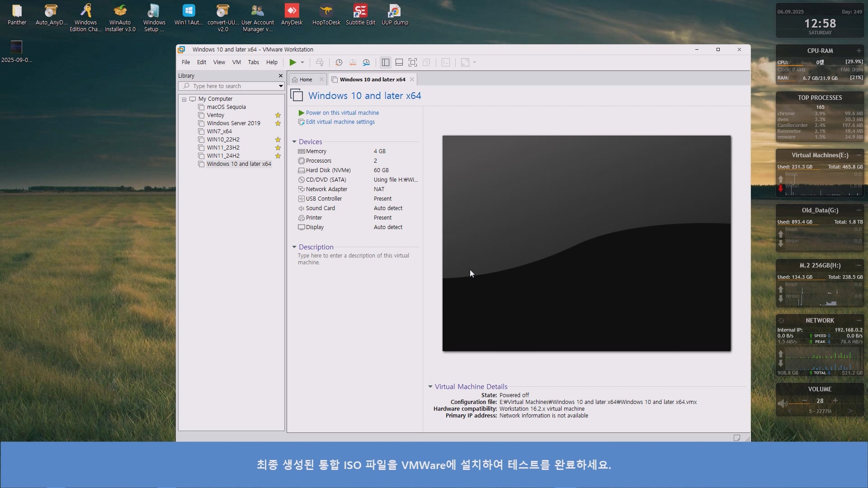Collapse the Virtual Machine Details section
Viewport: 868px width, 488px height.
coord(430,387)
